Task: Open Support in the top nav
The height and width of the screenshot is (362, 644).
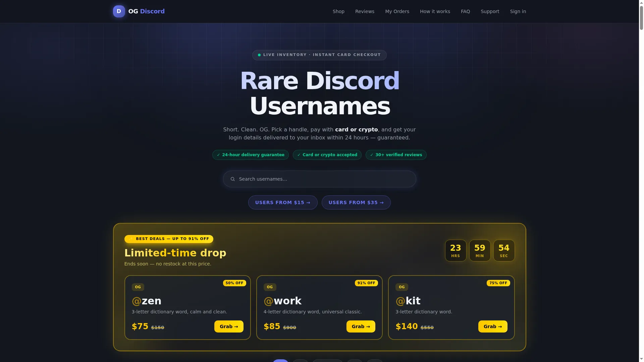Action: (x=490, y=11)
